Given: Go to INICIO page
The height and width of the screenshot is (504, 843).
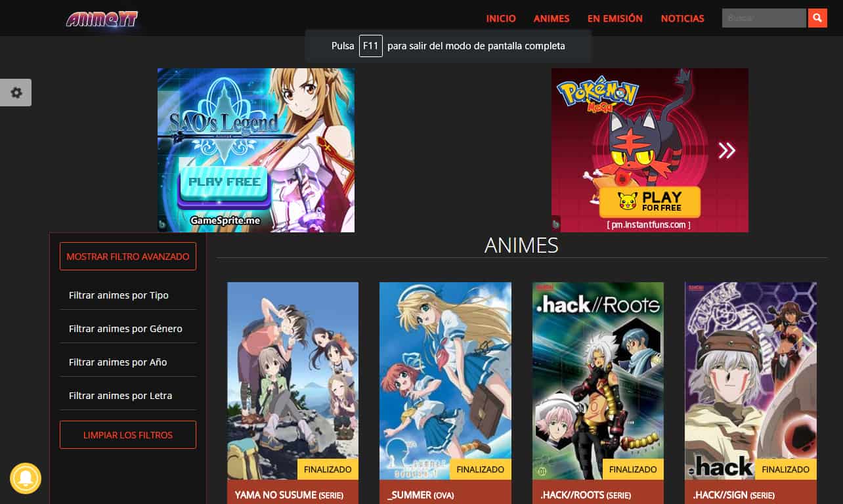Looking at the screenshot, I should tap(501, 18).
